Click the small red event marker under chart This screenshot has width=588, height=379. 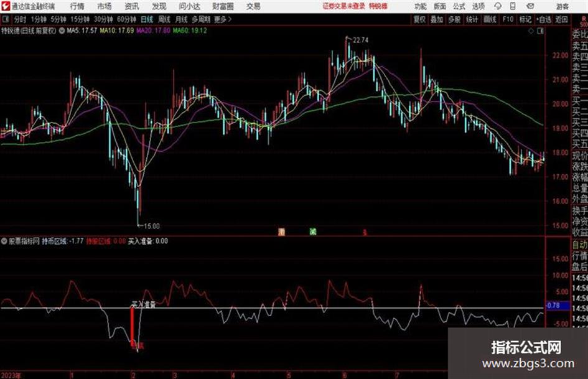(365, 233)
